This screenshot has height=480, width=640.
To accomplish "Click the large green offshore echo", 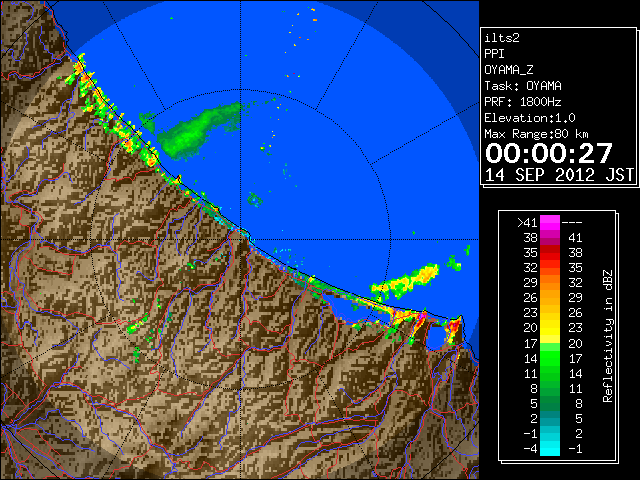I will click(x=196, y=131).
